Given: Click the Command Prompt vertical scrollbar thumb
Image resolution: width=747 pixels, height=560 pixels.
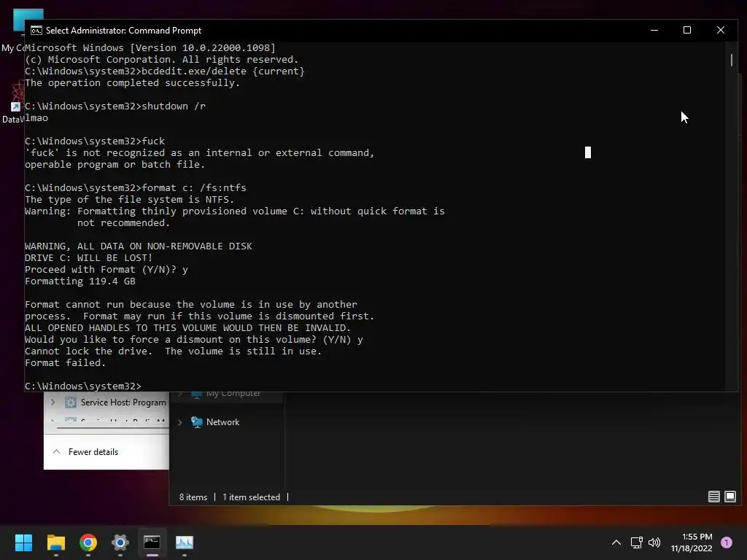Looking at the screenshot, I should coord(731,60).
